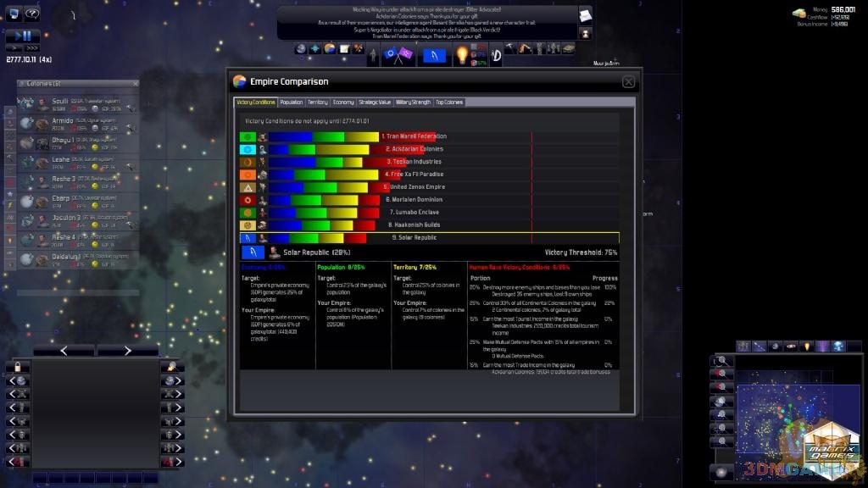Close the Colonies list panel
The height and width of the screenshot is (488, 868).
[135, 84]
